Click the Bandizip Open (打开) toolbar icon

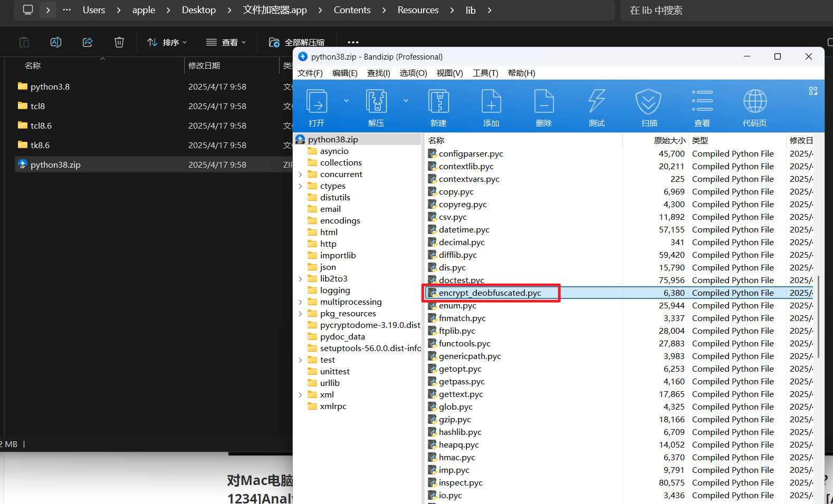[317, 101]
